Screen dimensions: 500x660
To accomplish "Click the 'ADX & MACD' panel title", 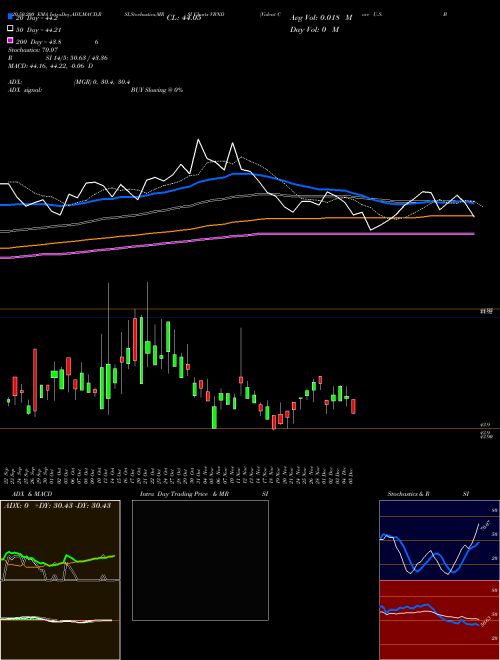I will click(x=32, y=494).
